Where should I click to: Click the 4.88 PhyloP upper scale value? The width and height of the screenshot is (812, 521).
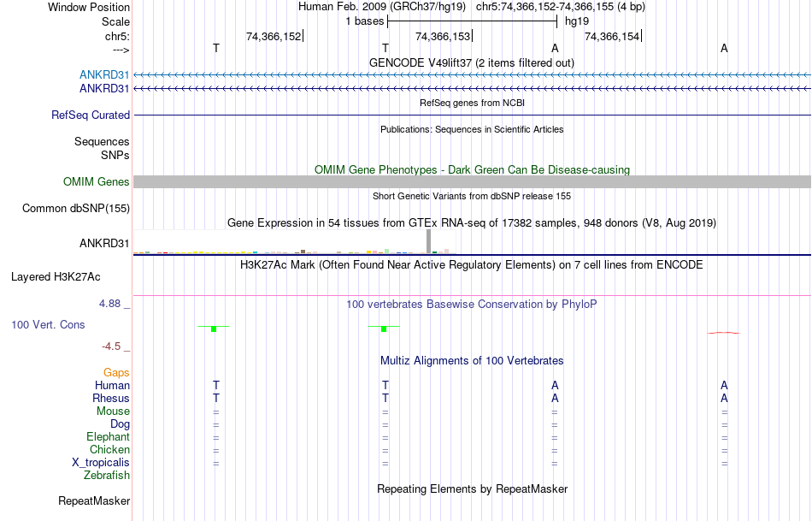click(109, 303)
